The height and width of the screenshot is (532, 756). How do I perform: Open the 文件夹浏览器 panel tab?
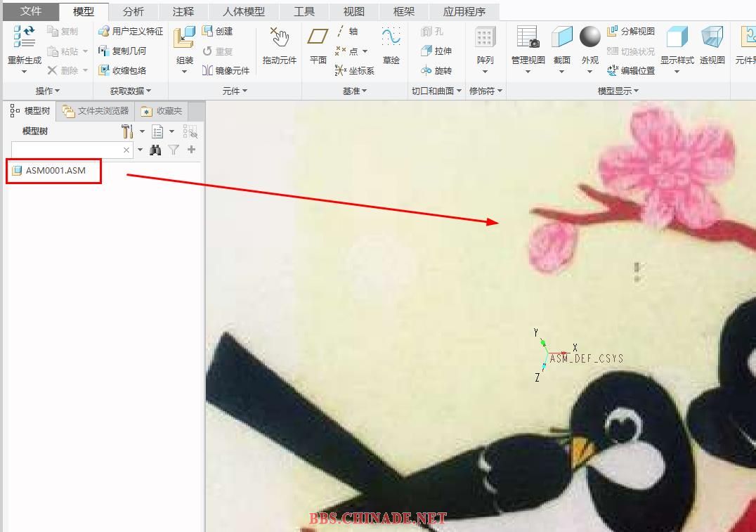point(96,111)
